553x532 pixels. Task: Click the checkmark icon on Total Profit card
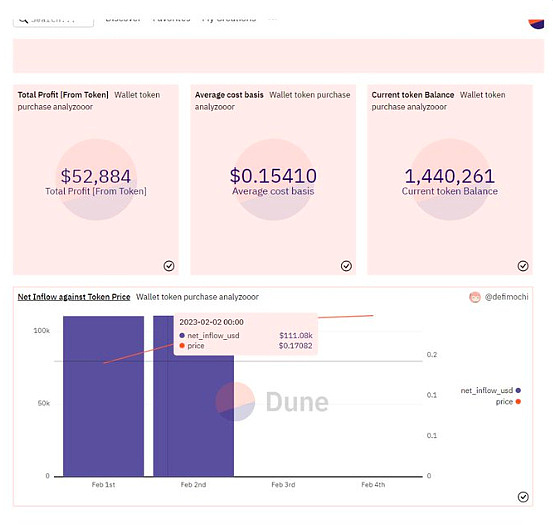[169, 266]
